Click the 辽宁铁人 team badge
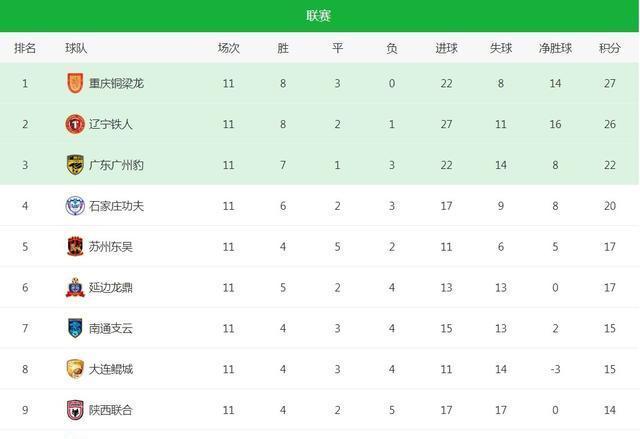 point(75,124)
